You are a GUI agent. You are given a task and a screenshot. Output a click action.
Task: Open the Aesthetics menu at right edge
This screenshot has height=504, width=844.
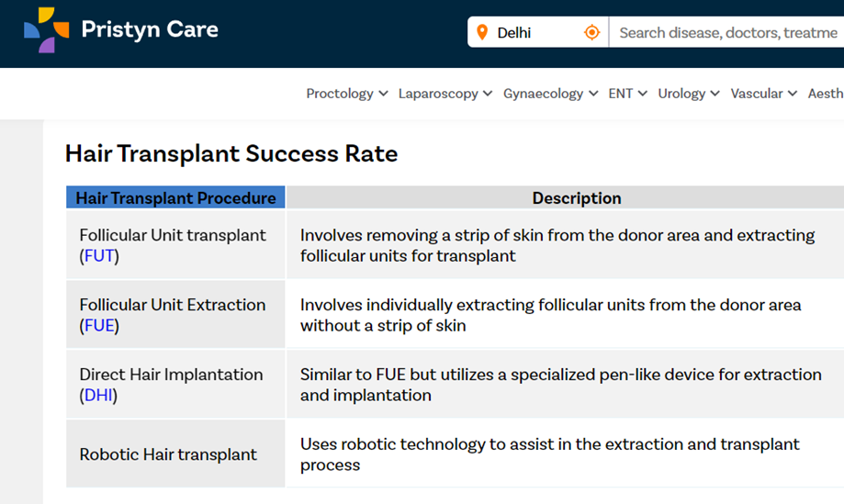825,94
